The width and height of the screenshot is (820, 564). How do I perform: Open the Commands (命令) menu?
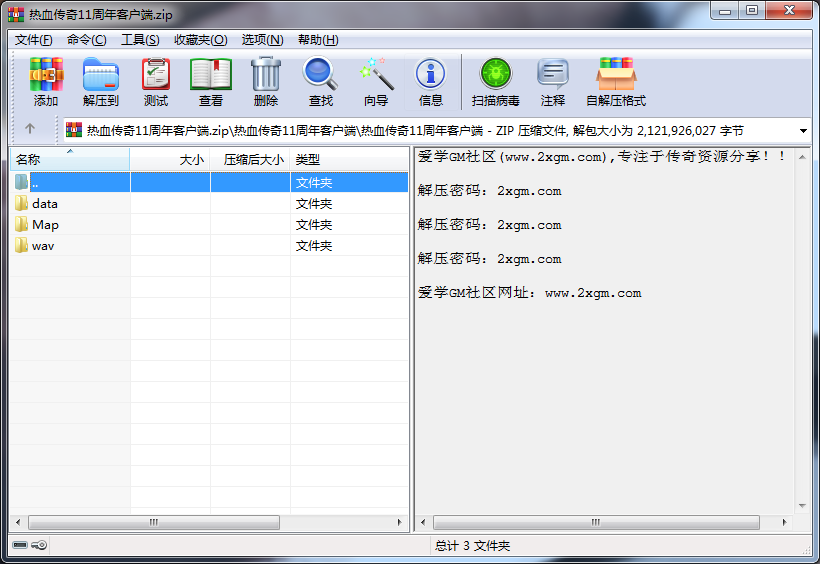tap(87, 40)
